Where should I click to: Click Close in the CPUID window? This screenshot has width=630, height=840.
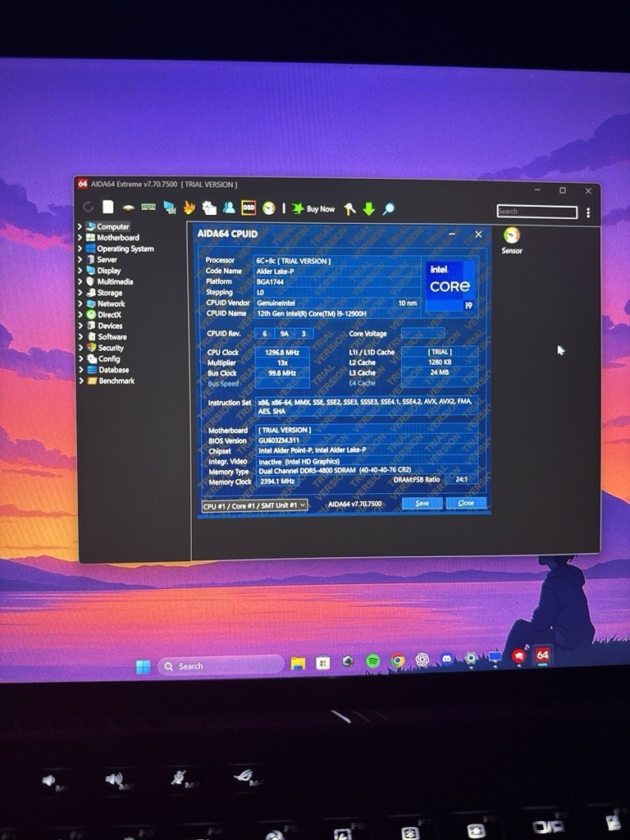(466, 503)
